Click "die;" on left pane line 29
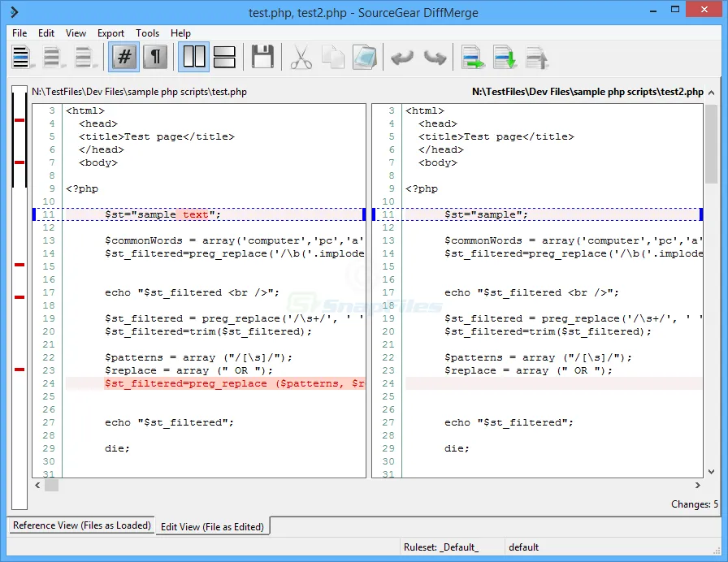The image size is (728, 562). point(117,448)
